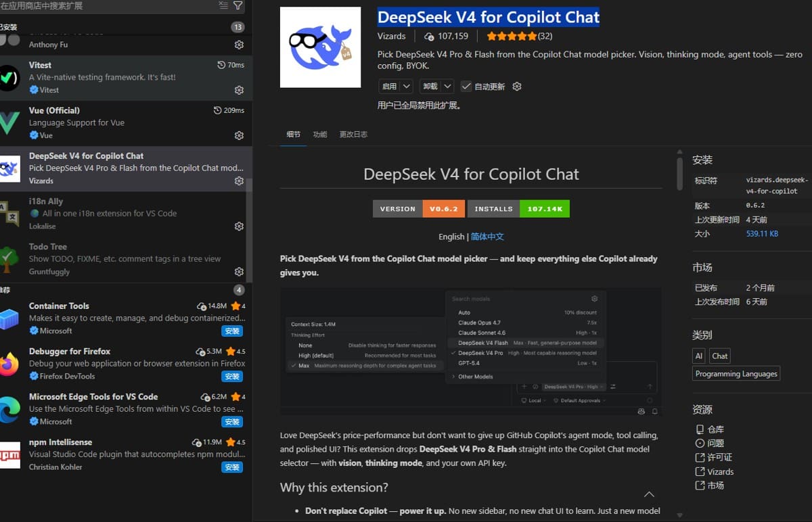Click the large DeepSeek whale logo in details
812x522 pixels.
[x=321, y=47]
